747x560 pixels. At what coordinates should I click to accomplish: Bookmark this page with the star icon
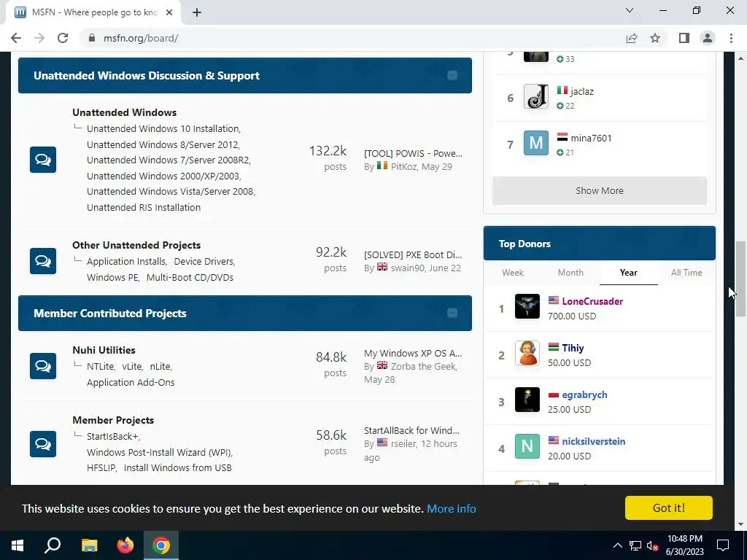tap(655, 38)
